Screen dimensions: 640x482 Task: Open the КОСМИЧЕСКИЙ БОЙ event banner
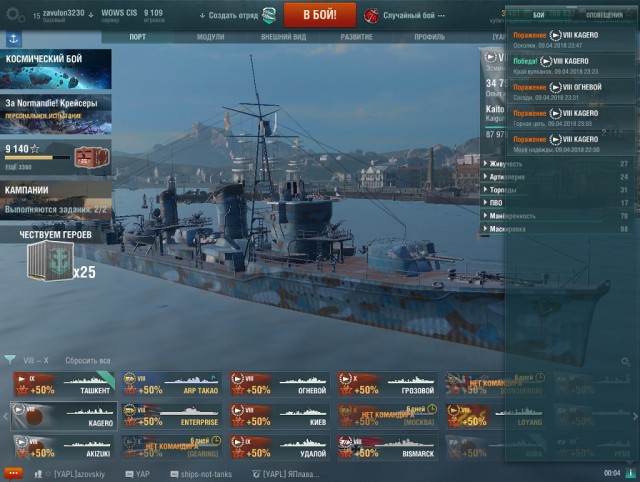tap(56, 69)
